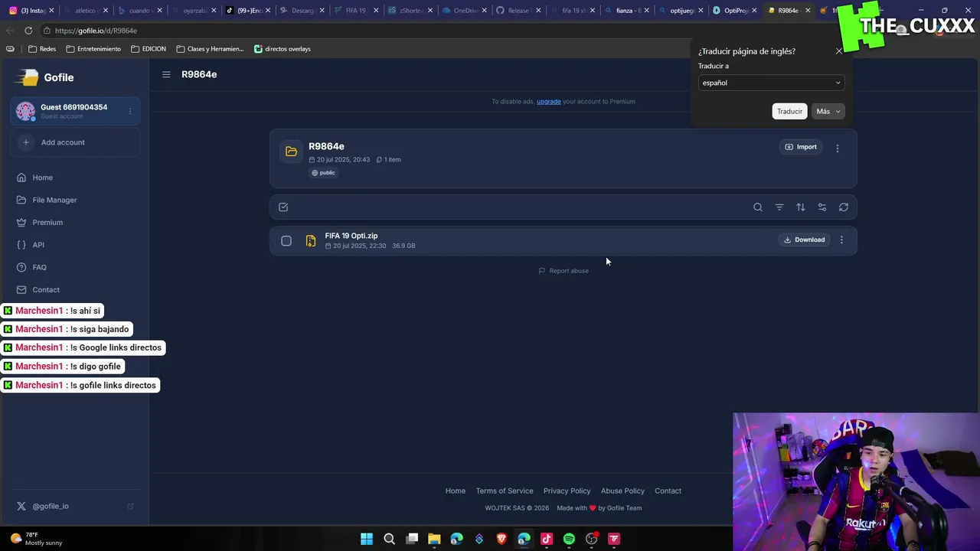
Task: Open the Entretenimiento bookmarks folder
Action: click(x=93, y=49)
